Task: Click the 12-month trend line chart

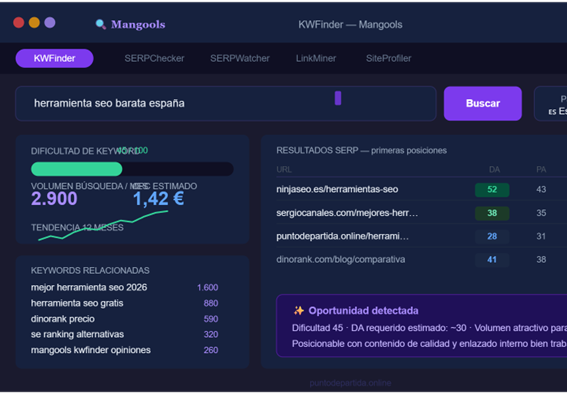Action: 103,226
